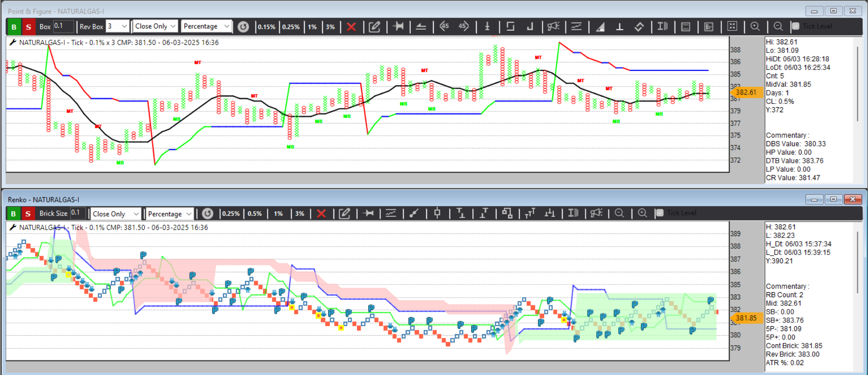
Task: Select 0.5% brick preset in Renko toolbar
Action: click(255, 214)
